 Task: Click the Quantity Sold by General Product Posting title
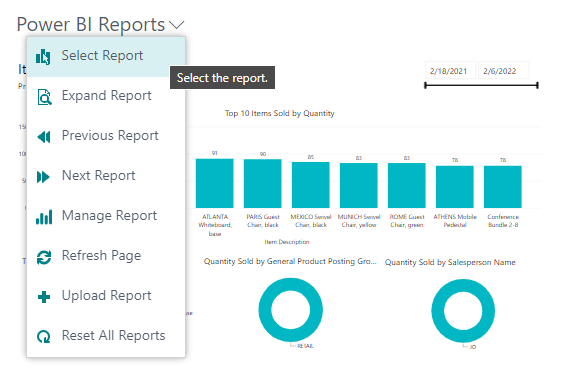290,262
